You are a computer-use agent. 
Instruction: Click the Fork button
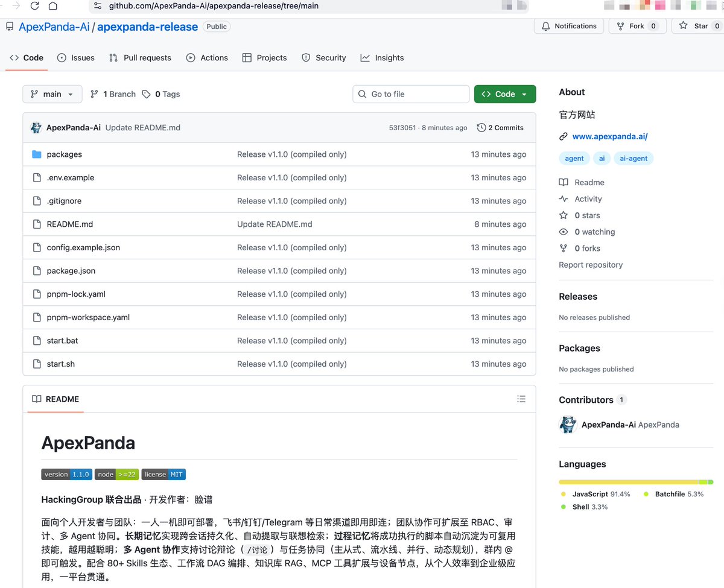[637, 26]
